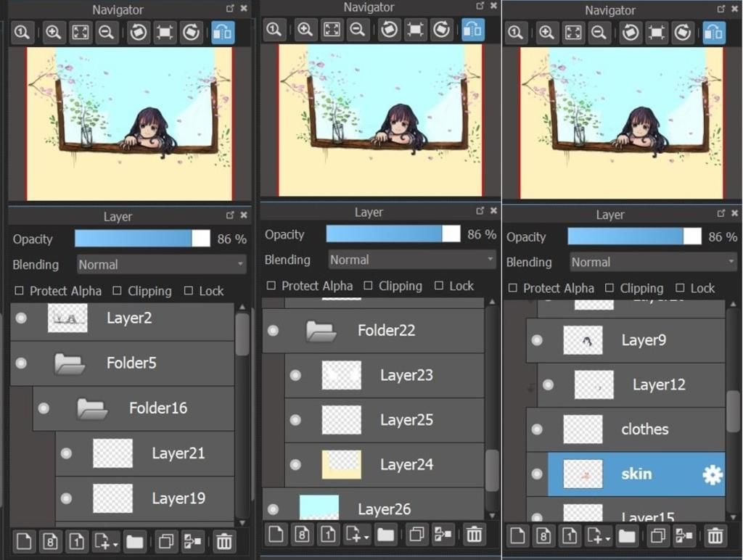Click Navigator preview thumbnail above skin panel
The width and height of the screenshot is (743, 560).
622,123
